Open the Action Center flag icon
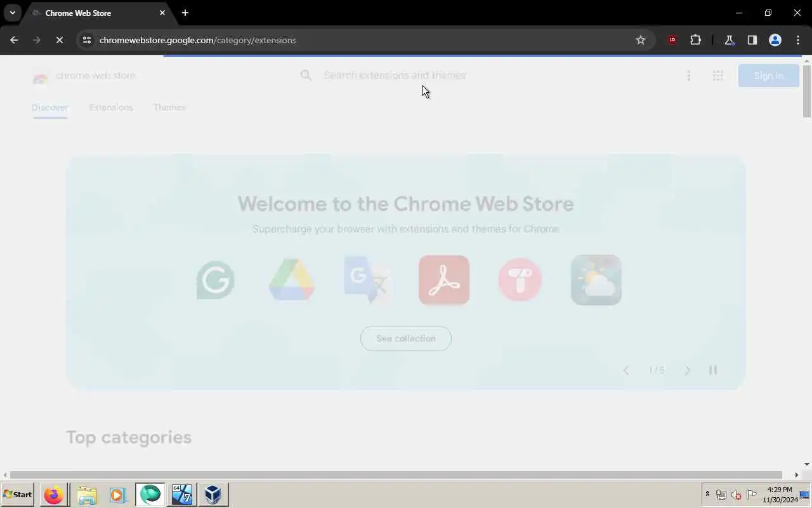Viewport: 812px width, 508px height. (751, 495)
